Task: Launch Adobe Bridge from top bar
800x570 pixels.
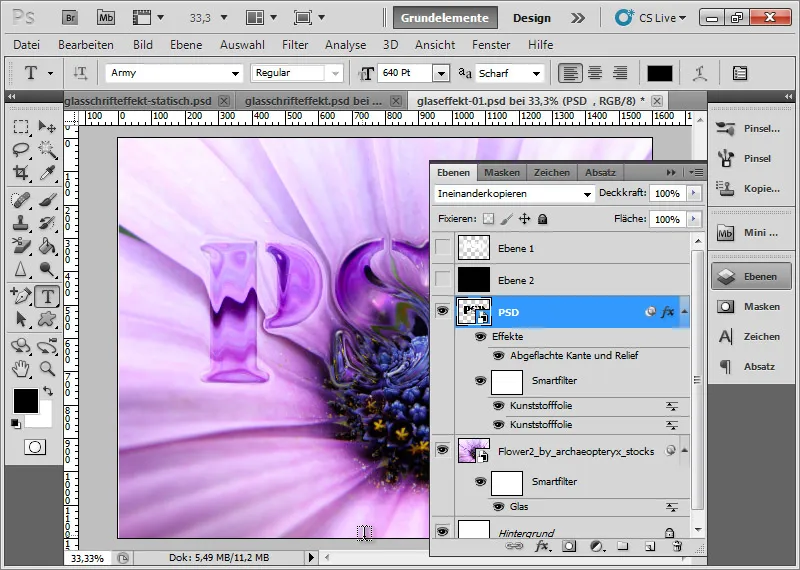Action: tap(70, 18)
